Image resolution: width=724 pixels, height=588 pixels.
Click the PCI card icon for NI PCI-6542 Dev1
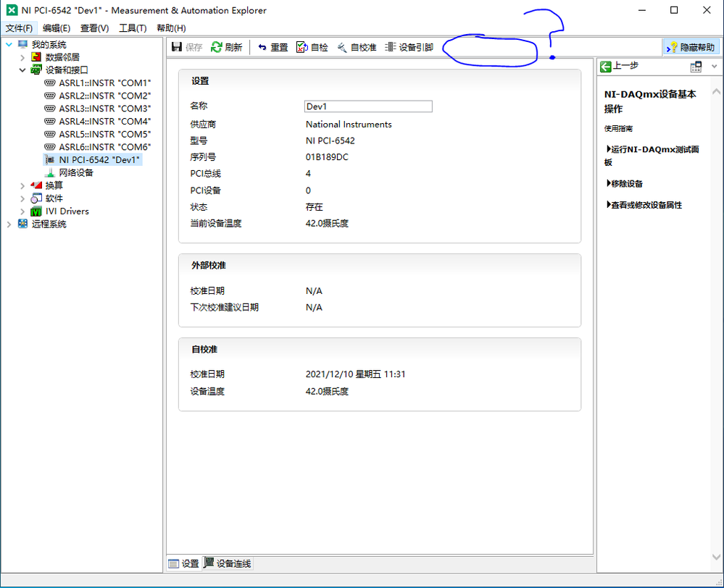click(x=50, y=160)
